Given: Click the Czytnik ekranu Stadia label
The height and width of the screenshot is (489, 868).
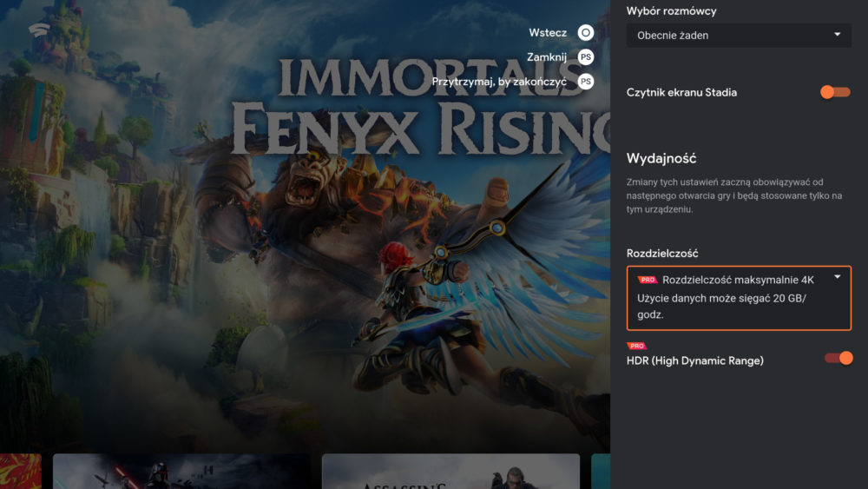Looking at the screenshot, I should (681, 92).
